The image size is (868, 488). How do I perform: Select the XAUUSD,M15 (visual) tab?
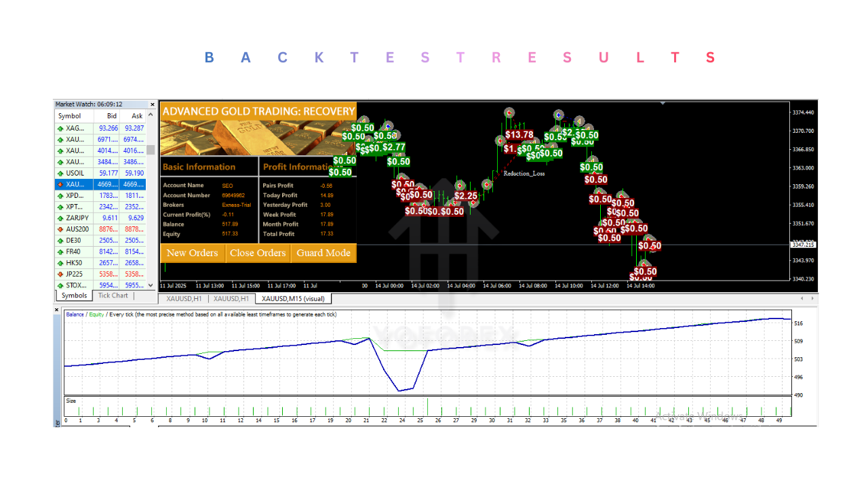pyautogui.click(x=294, y=298)
